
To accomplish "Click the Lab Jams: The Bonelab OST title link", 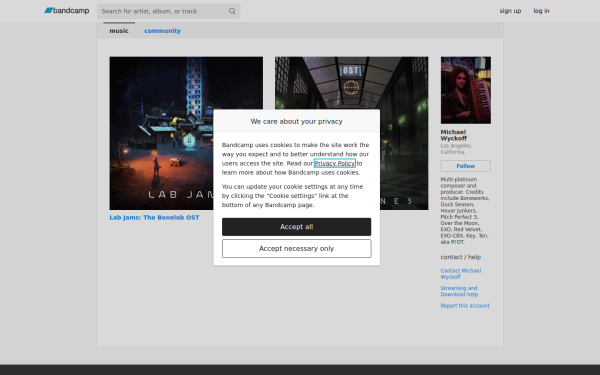I will pyautogui.click(x=154, y=217).
